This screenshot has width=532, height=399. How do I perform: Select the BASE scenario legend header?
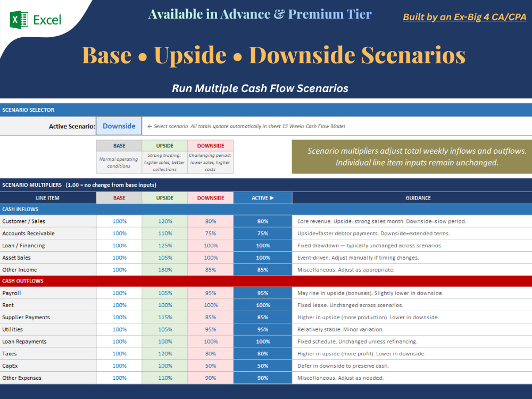[x=119, y=146]
